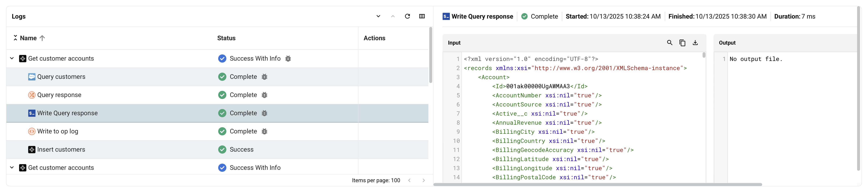Click the Query response connector icon
The width and height of the screenshot is (868, 194).
coord(32,95)
